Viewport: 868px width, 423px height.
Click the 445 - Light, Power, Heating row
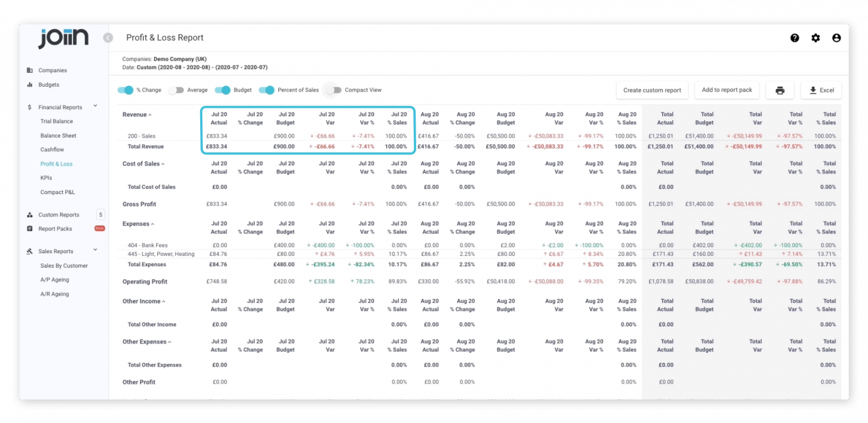161,254
